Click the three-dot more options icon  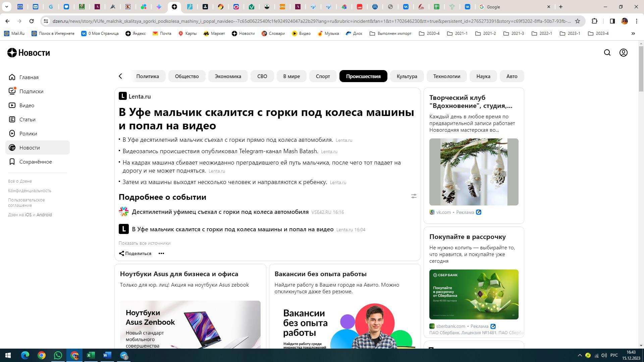[161, 253]
